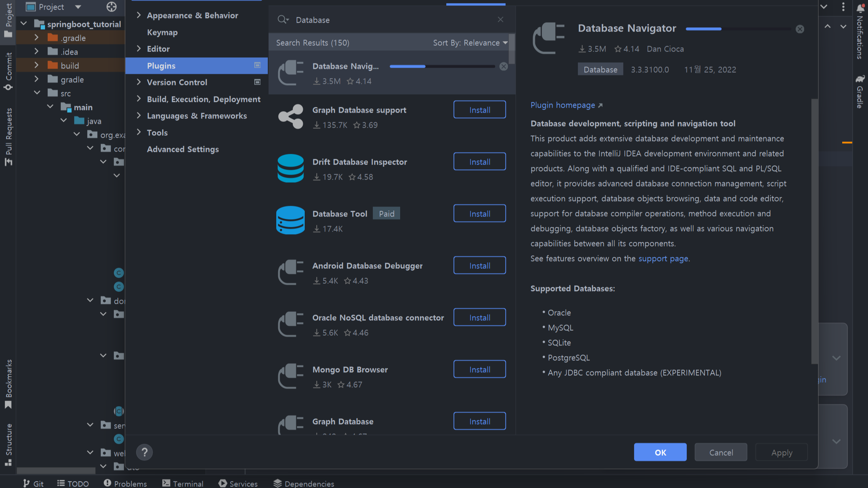This screenshot has height=488, width=868.
Task: Click the search magnifier options icon
Action: (x=283, y=20)
